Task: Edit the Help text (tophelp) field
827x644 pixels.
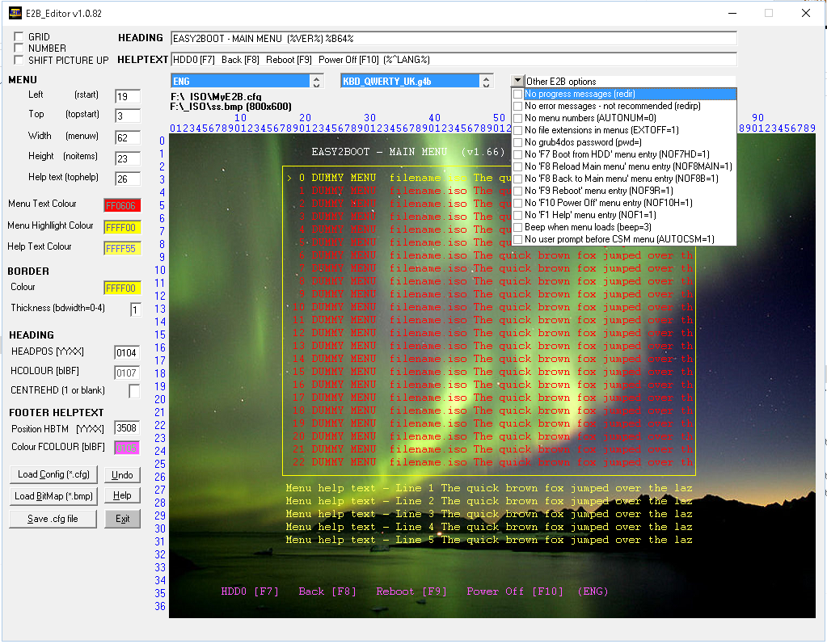Action: (x=128, y=179)
